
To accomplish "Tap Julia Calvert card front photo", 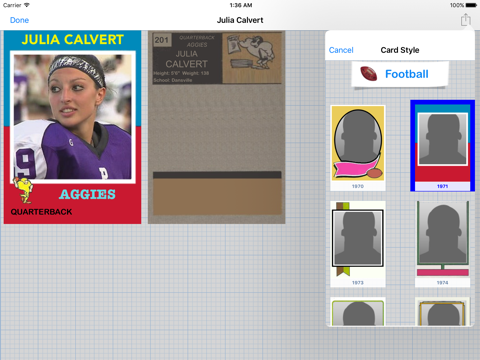I will [x=73, y=117].
